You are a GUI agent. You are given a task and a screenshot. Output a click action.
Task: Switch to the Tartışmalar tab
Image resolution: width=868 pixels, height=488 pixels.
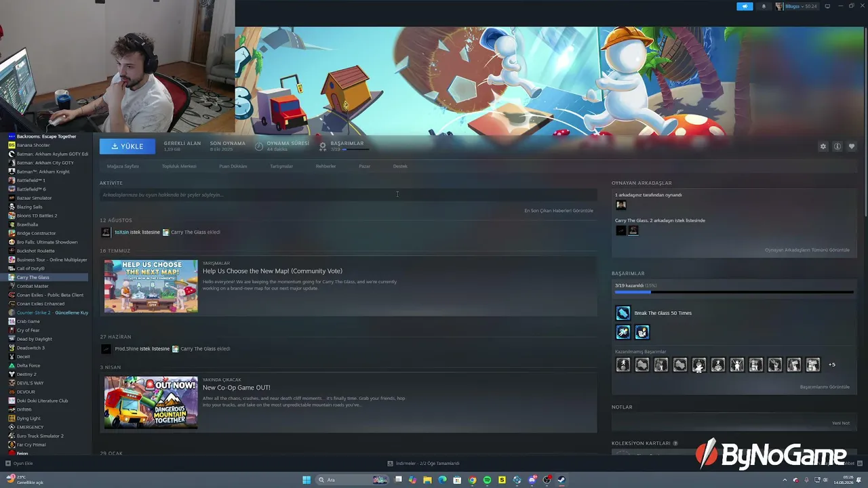(281, 166)
